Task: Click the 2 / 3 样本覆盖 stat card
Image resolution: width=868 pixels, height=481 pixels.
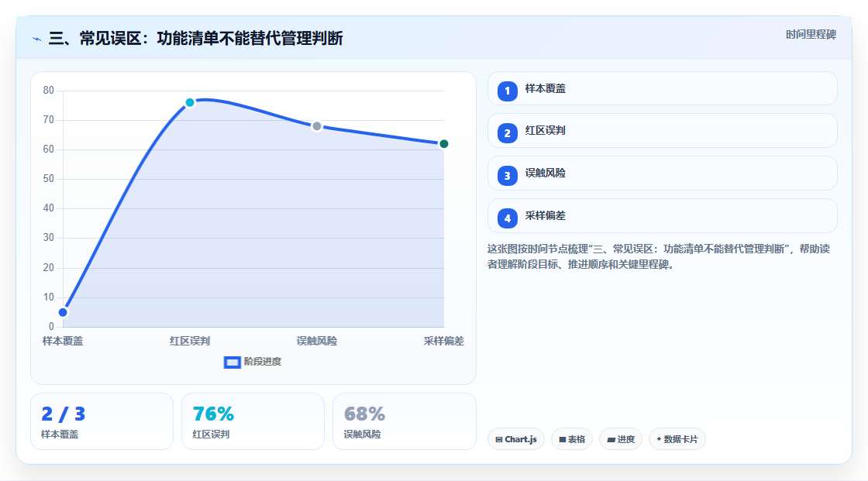Action: [102, 421]
